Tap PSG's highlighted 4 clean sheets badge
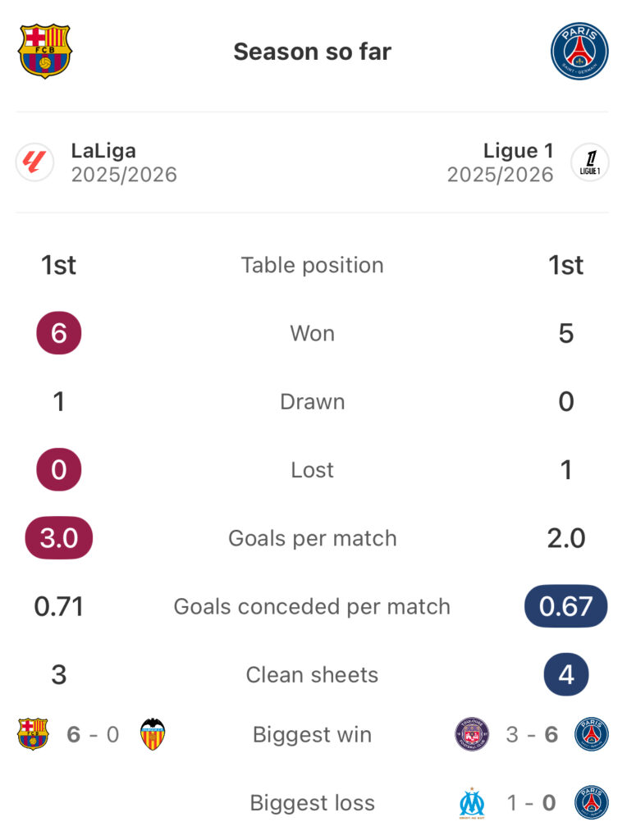The width and height of the screenshot is (627, 840). pos(565,674)
